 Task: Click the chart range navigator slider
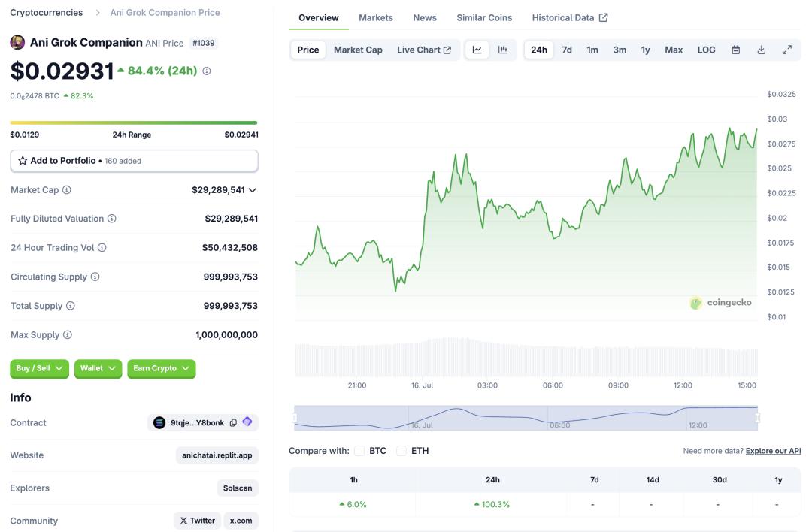pos(526,418)
